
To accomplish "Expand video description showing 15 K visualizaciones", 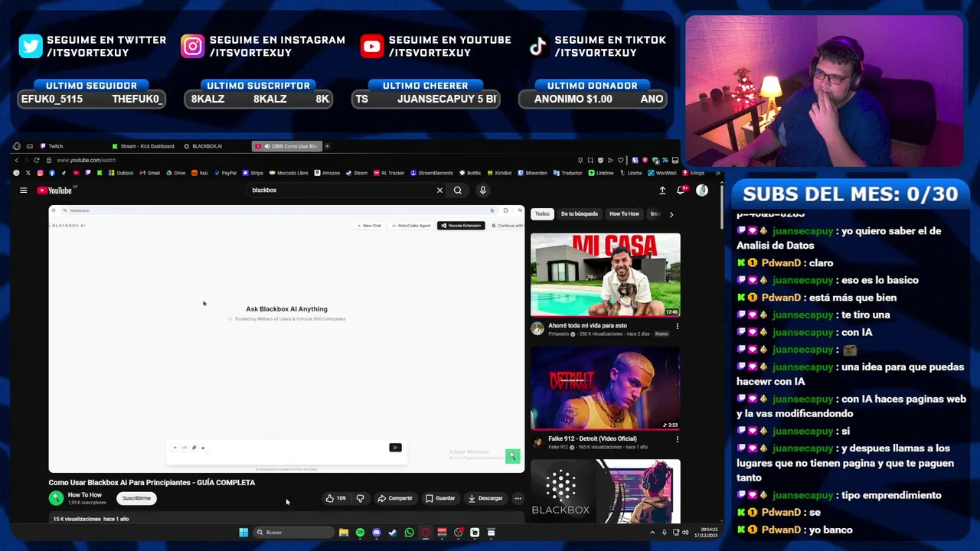I will click(x=286, y=519).
